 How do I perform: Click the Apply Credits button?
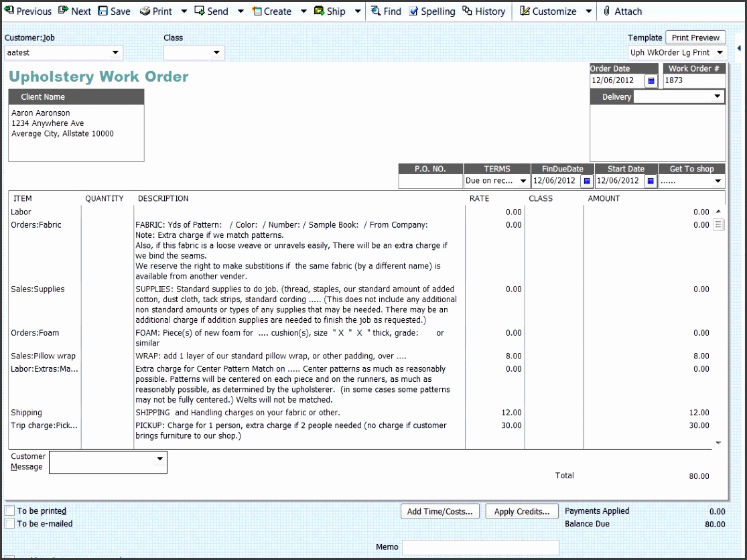pos(522,511)
